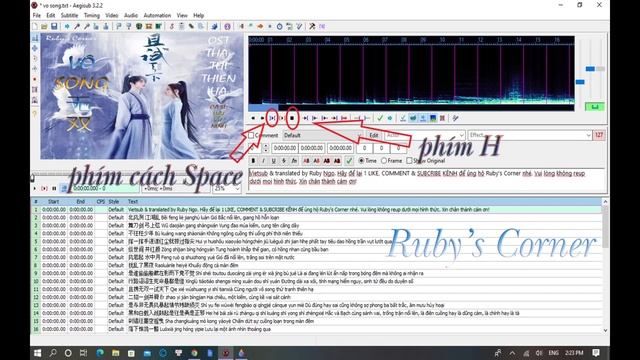Click the Strikeout formatting button
The width and height of the screenshot is (640, 360).
[284, 161]
